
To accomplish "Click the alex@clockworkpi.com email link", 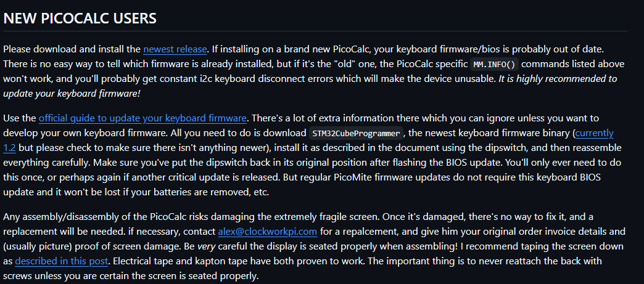I will (267, 232).
